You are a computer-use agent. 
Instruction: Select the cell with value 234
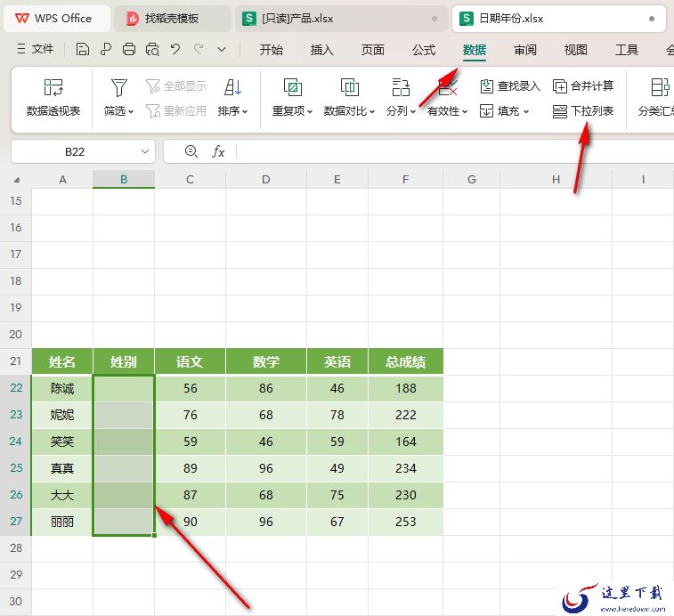click(405, 468)
